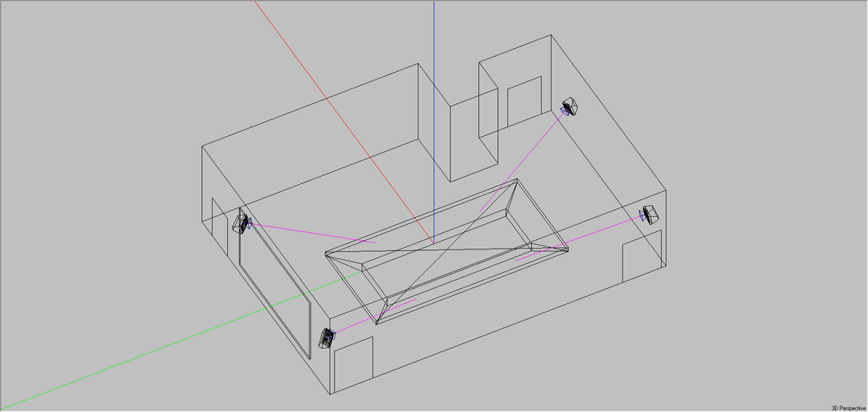Viewport: 868px width, 412px height.
Task: Pick the magenta aim line from right loudspeaker
Action: pyautogui.click(x=600, y=234)
